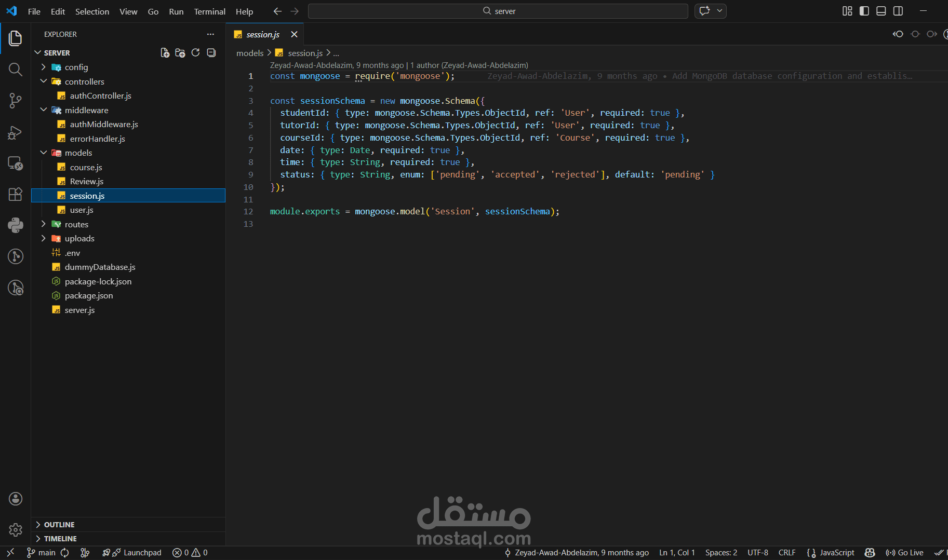Open errors and warnings count

click(x=190, y=553)
